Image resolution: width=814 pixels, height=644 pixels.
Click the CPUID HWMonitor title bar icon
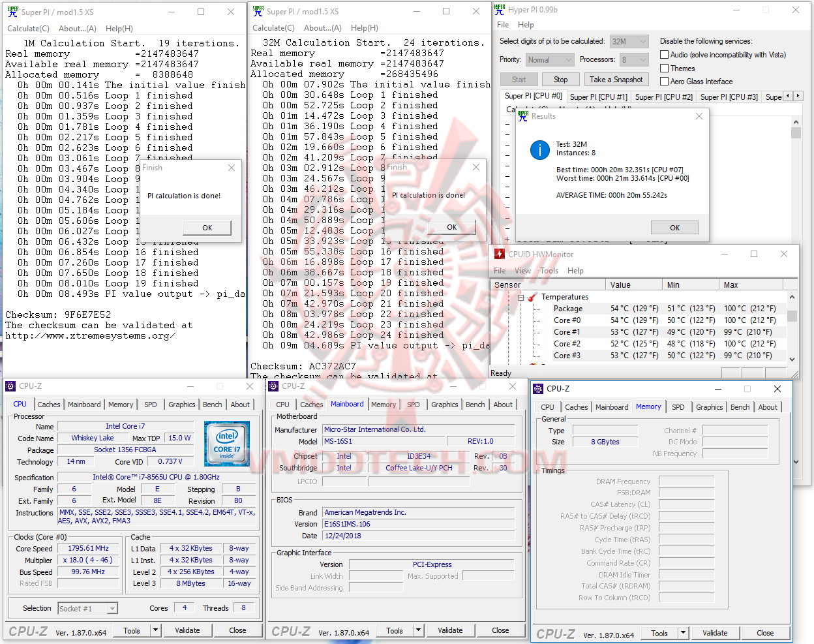click(x=500, y=254)
